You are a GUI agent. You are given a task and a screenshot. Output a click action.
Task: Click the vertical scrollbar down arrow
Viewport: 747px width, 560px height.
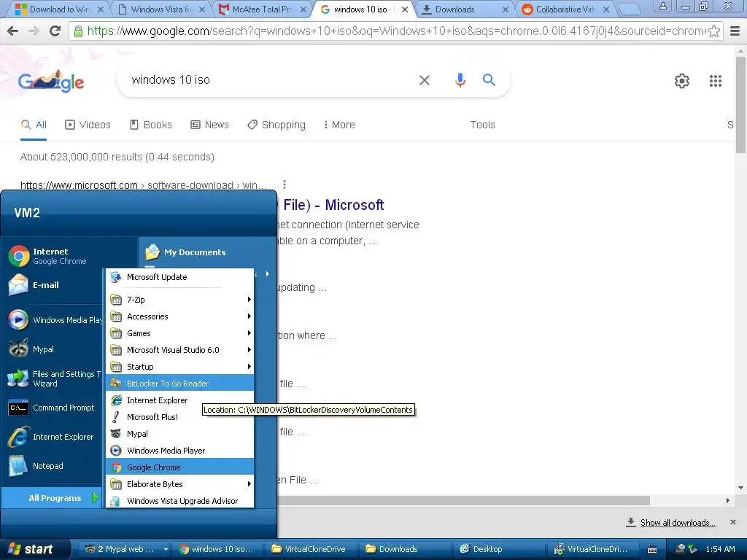point(741,487)
